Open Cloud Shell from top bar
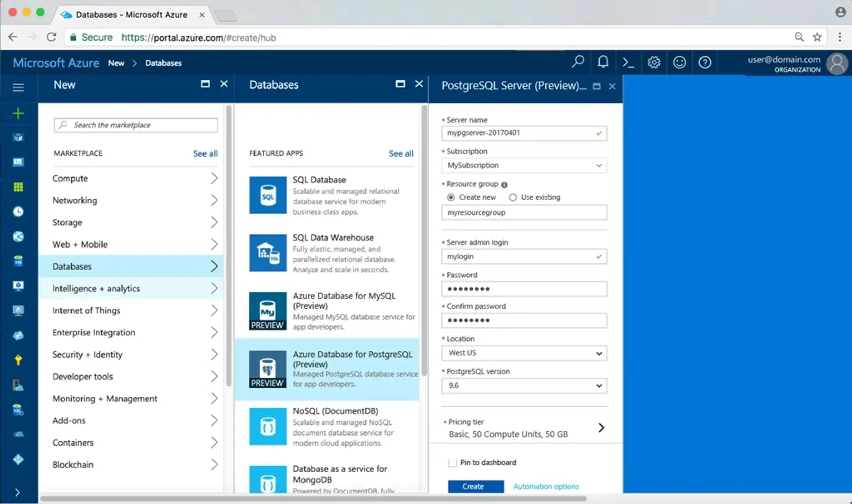This screenshot has width=852, height=504. (628, 63)
